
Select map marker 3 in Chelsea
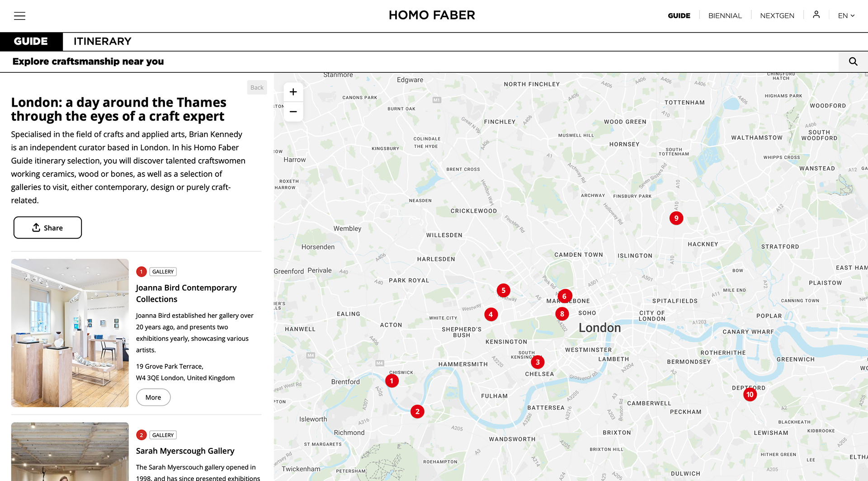[538, 362]
